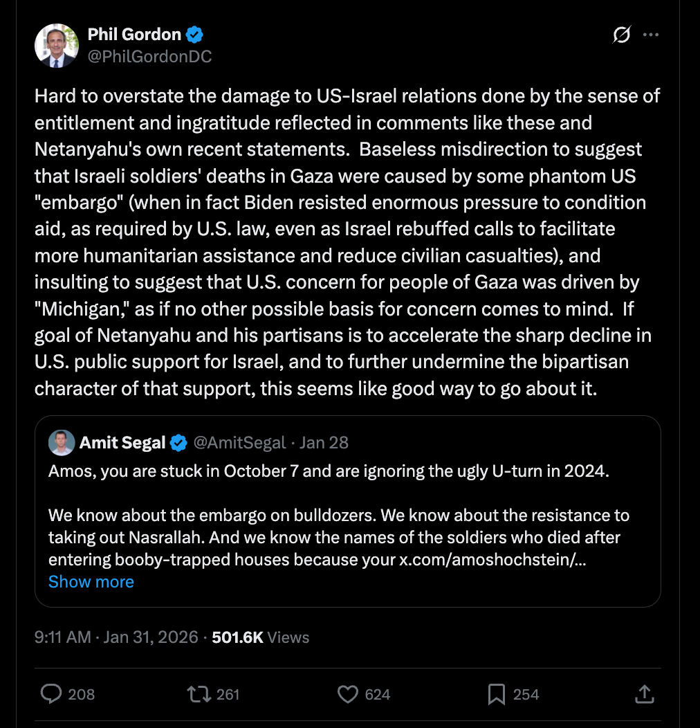Like the post with heart icon
Viewport: 700px width, 728px height.
pos(348,694)
